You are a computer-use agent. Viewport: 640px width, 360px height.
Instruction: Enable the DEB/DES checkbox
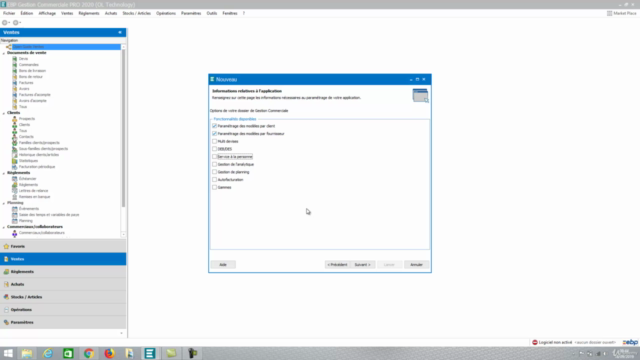[x=214, y=149]
